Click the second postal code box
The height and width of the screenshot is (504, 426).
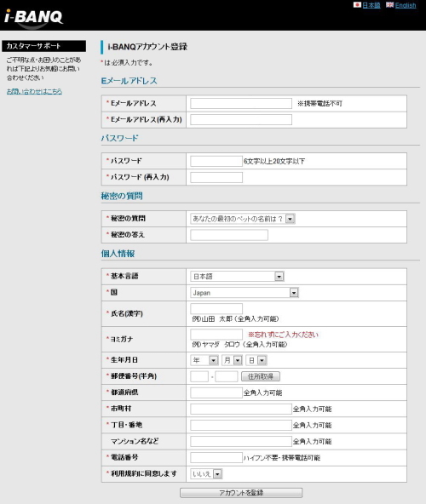(x=227, y=376)
